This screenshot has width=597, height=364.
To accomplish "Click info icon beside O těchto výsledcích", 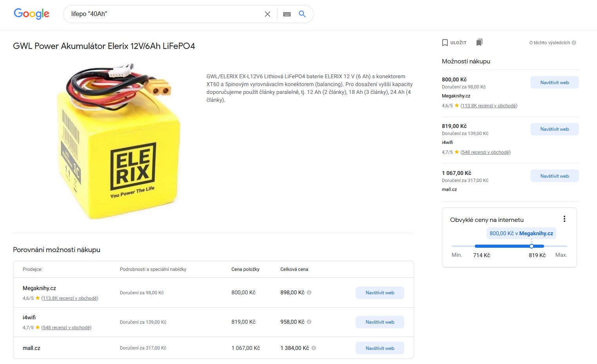I will click(x=574, y=43).
